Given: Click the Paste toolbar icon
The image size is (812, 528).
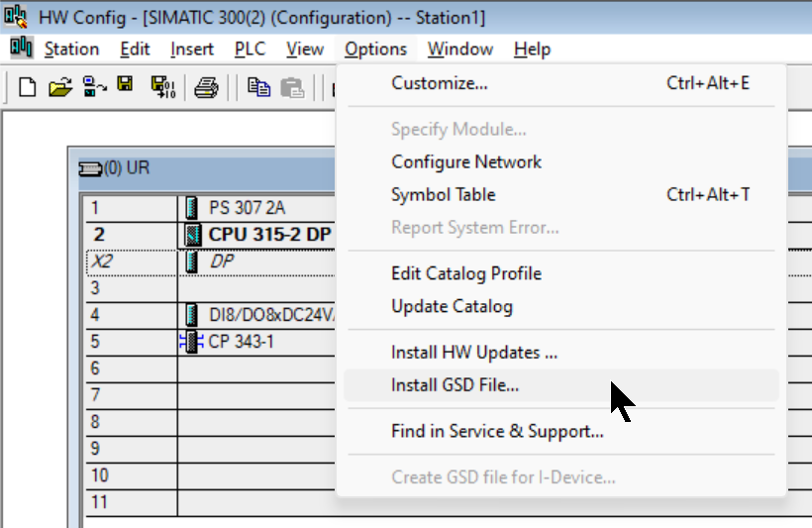Looking at the screenshot, I should click(x=292, y=87).
